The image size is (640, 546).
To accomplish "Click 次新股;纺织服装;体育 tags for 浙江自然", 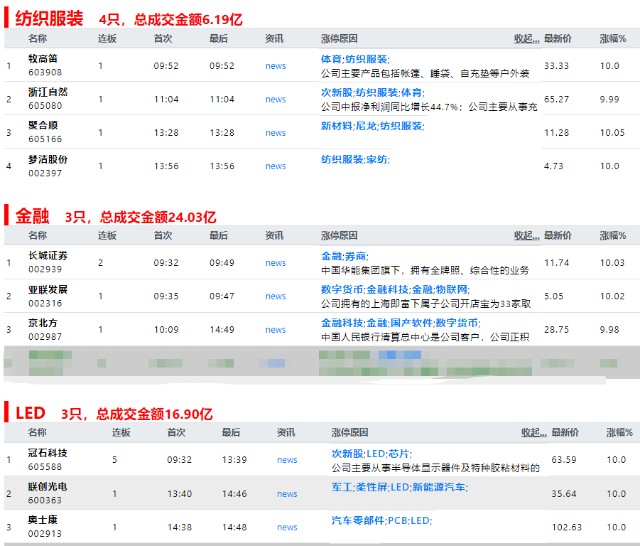I will pyautogui.click(x=373, y=93).
